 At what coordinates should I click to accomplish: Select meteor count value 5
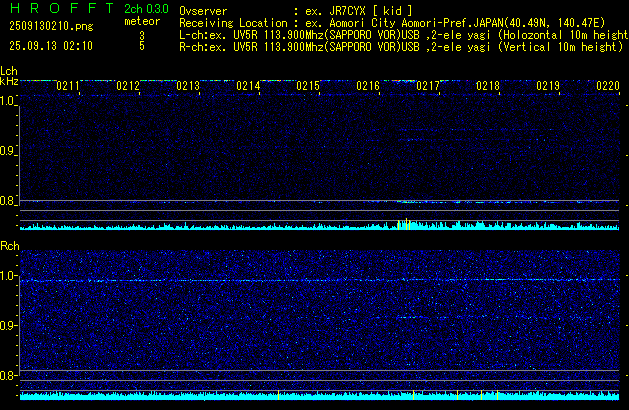pyautogui.click(x=142, y=46)
